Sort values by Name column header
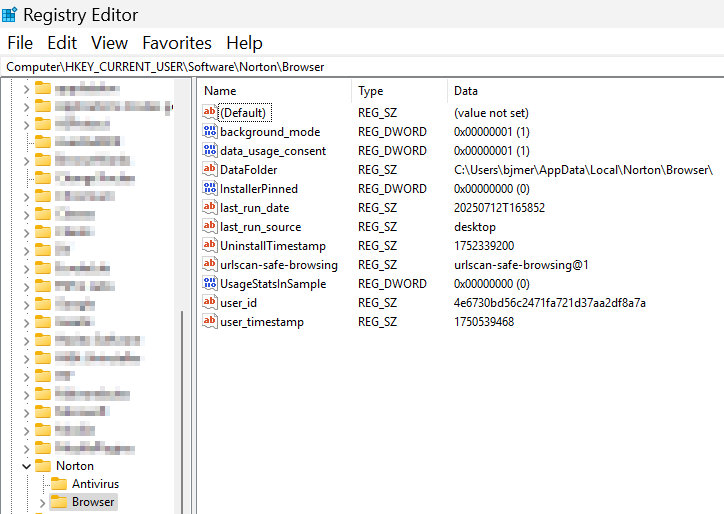The height and width of the screenshot is (514, 724). 220,91
